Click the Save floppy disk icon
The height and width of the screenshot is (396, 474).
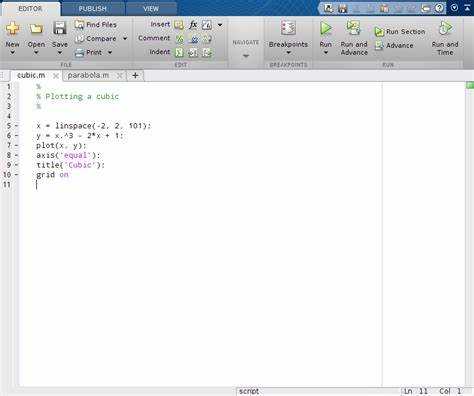point(60,28)
